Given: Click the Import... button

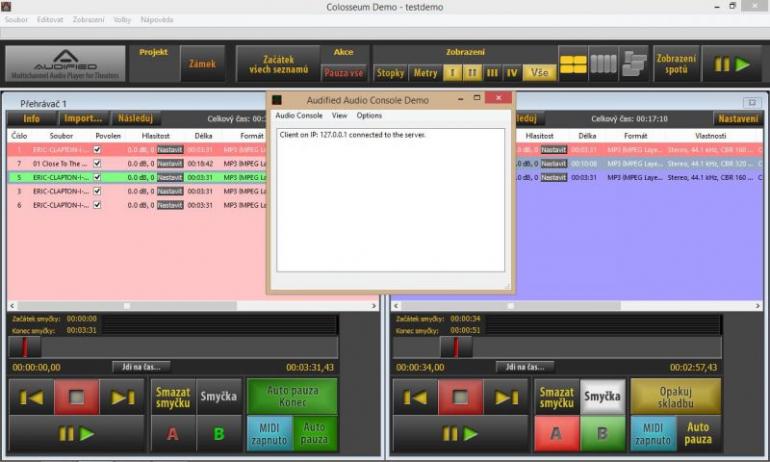Looking at the screenshot, I should (x=83, y=118).
